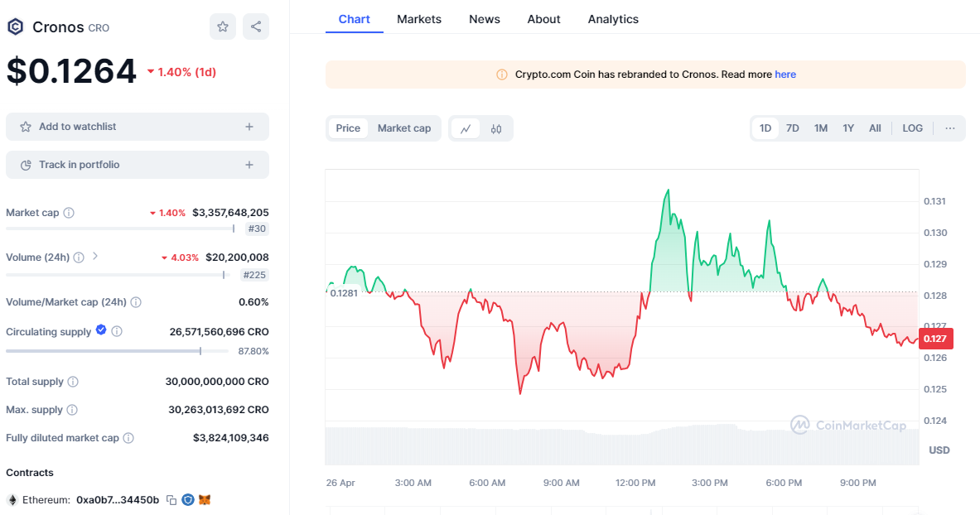980x515 pixels.
Task: Click the Circulating supply 87.80% progress bar
Action: [117, 351]
